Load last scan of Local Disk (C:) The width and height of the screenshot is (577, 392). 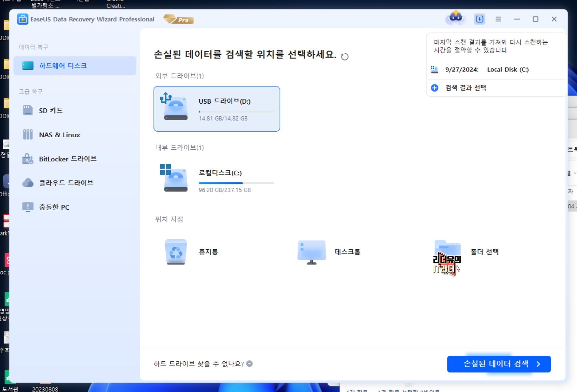tap(487, 70)
